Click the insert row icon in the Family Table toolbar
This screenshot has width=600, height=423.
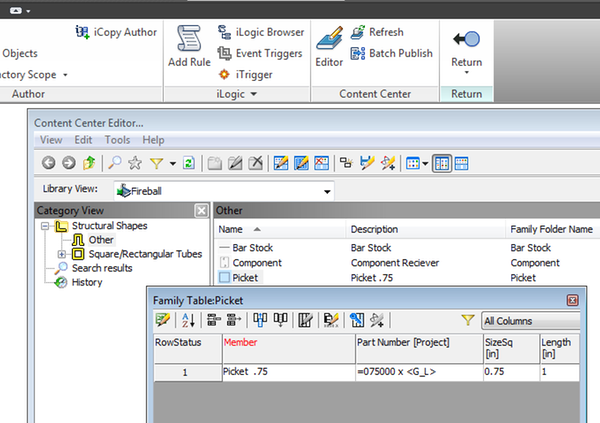click(x=214, y=320)
